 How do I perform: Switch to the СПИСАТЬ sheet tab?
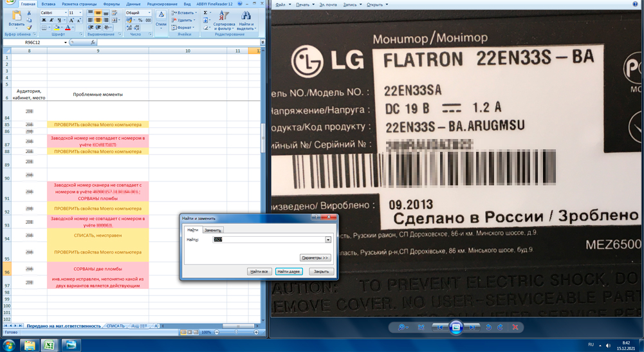coord(115,326)
